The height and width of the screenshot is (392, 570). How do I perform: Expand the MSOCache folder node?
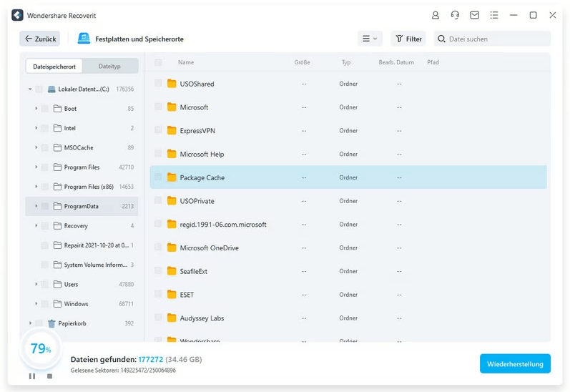tap(36, 147)
